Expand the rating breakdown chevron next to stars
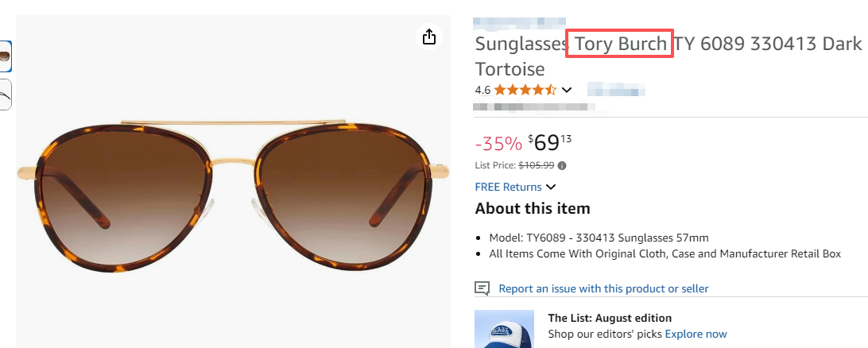Screen dimensions: 868x348 (567, 90)
